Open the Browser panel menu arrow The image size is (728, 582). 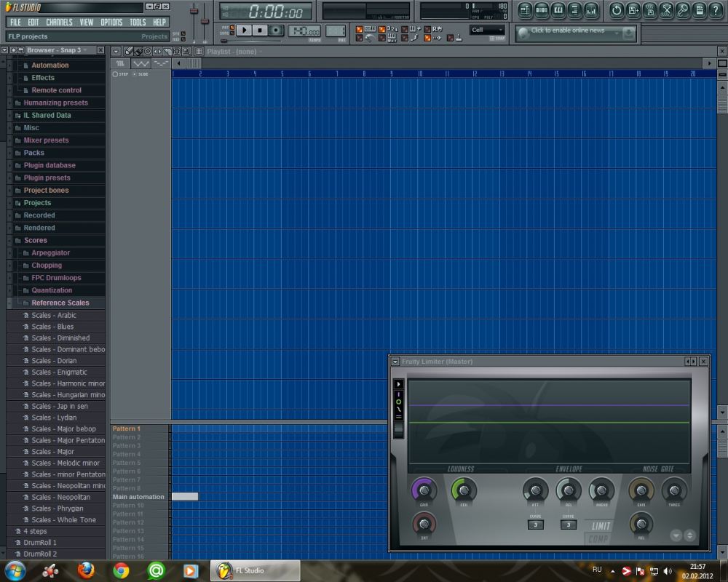tap(4, 50)
